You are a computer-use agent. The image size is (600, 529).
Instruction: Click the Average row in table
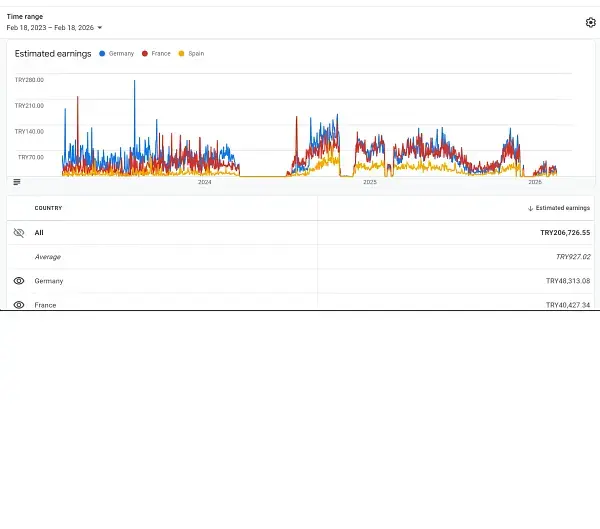point(47,257)
